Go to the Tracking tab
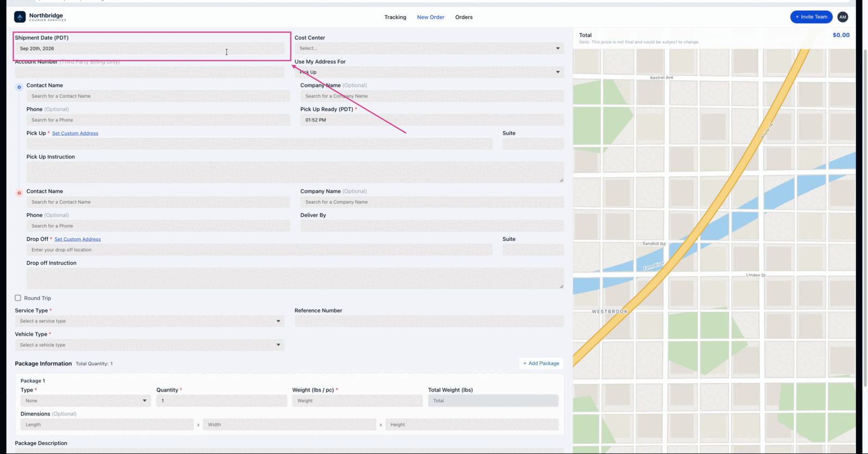868x454 pixels. click(395, 17)
